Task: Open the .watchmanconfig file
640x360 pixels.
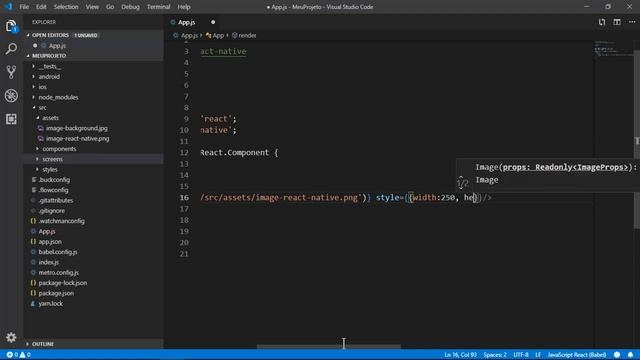Action: click(x=62, y=221)
